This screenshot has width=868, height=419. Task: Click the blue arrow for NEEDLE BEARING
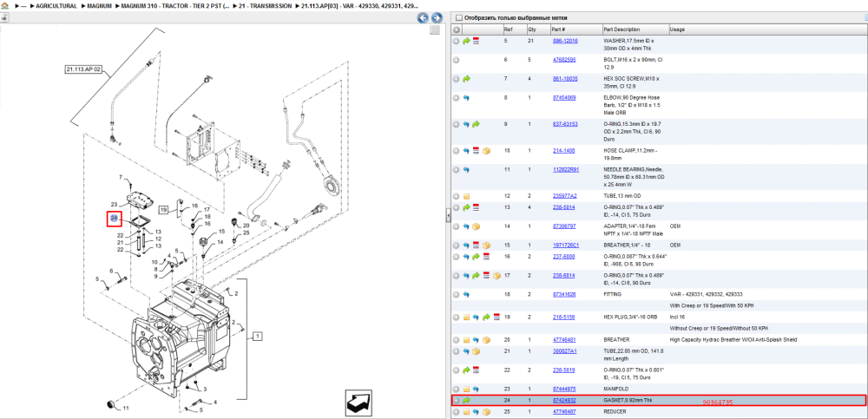466,170
